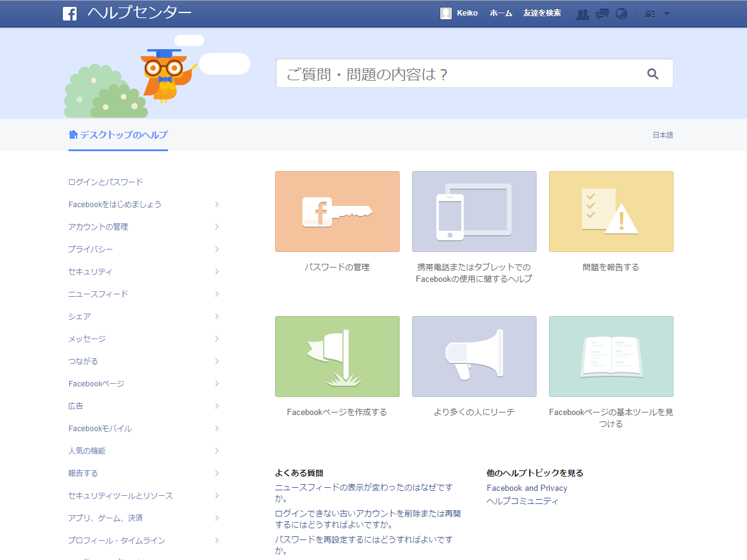Open Keiko's profile avatar
747x560 pixels.
coord(446,13)
